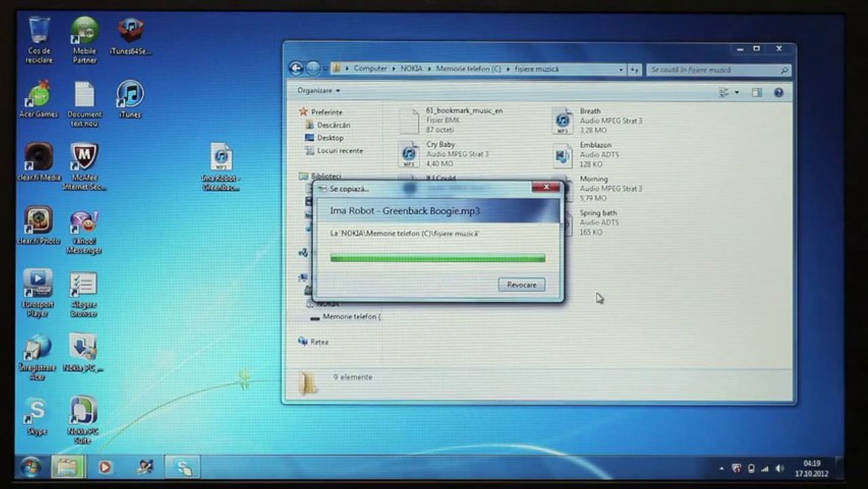Expand the address bar history dropdown
Screen dimensions: 868x489
[x=621, y=69]
